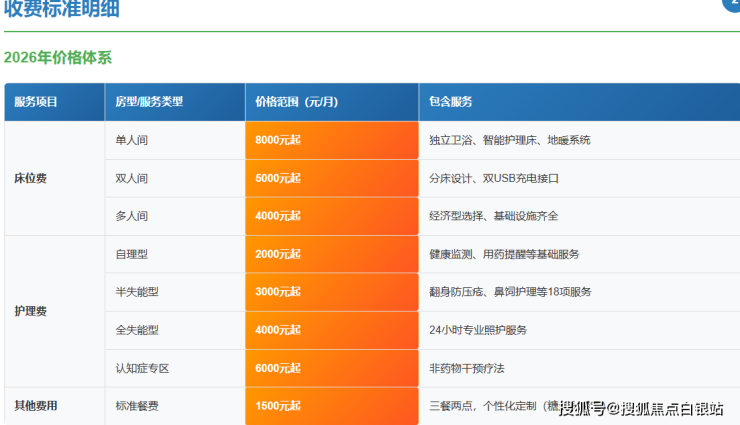The image size is (740, 425).
Task: Click the 单人间 room type cell
Action: tap(132, 140)
